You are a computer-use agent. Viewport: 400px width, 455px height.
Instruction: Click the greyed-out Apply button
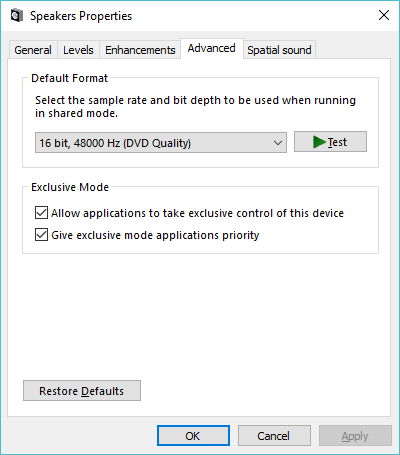pos(355,436)
